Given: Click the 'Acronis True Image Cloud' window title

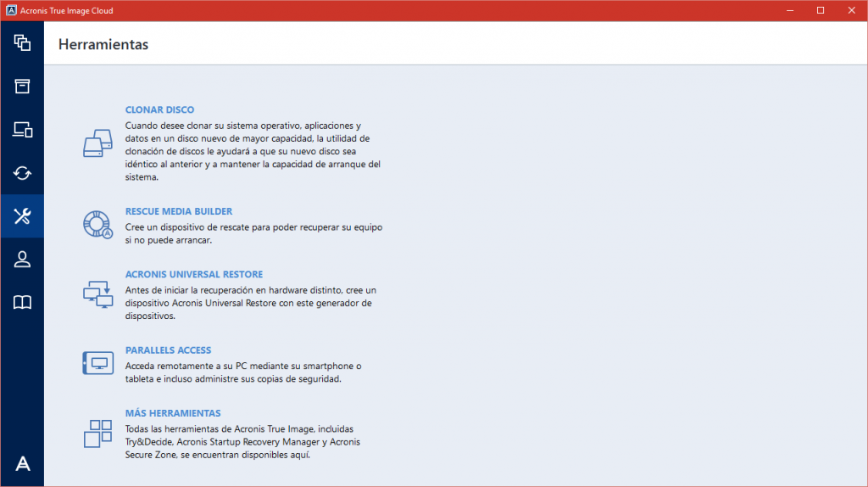Looking at the screenshot, I should [66, 10].
